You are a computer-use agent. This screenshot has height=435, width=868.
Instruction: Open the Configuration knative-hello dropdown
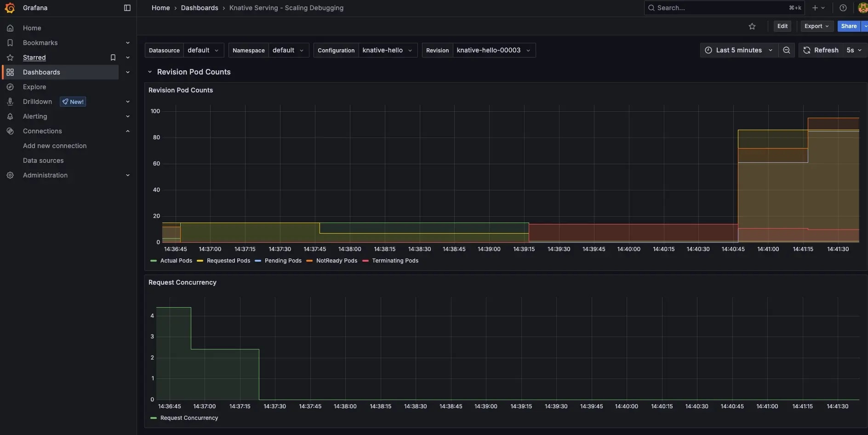[388, 50]
